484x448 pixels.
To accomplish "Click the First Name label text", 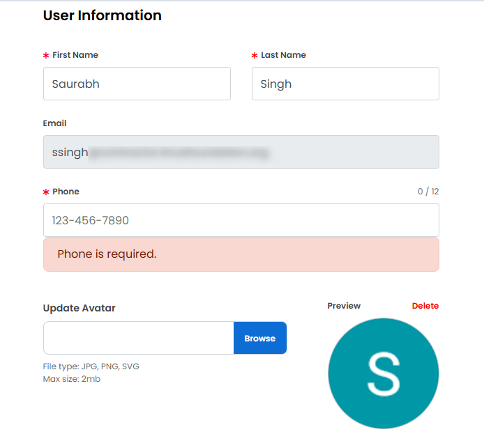I will 75,55.
